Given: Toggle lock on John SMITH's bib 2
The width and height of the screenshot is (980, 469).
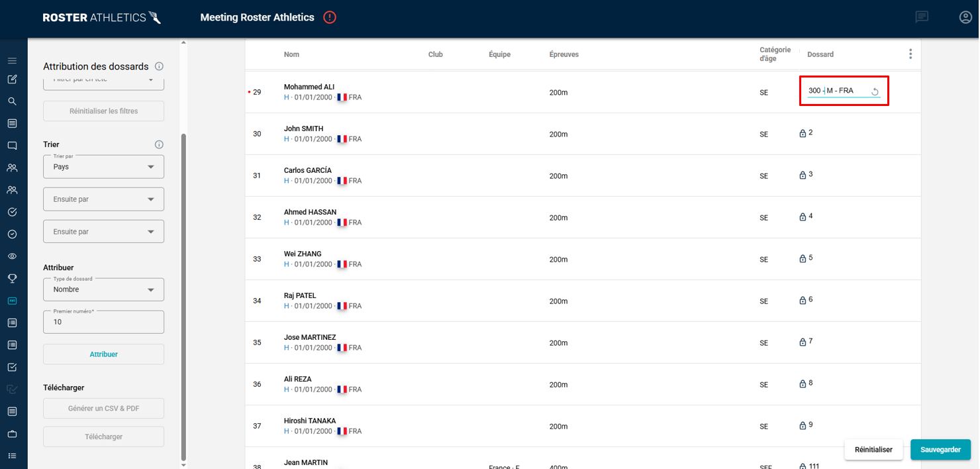Looking at the screenshot, I should 803,133.
